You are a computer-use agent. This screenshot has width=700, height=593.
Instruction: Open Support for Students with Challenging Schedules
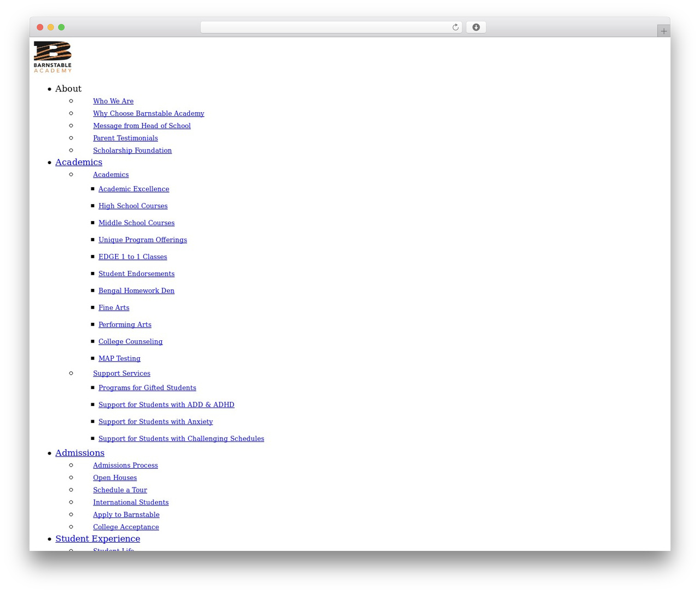(x=181, y=439)
